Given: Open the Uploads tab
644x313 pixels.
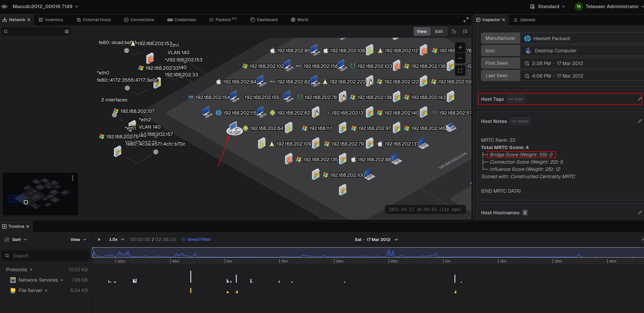Looking at the screenshot, I should (525, 20).
